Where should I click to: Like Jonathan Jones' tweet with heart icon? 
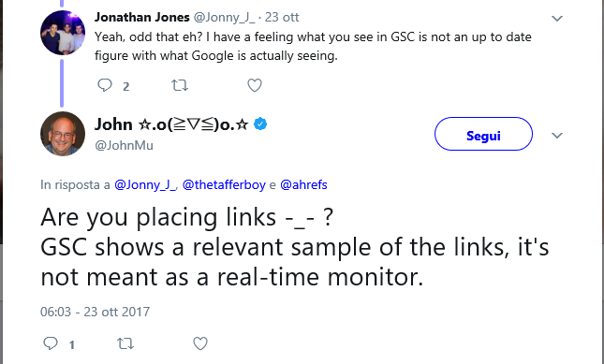255,85
